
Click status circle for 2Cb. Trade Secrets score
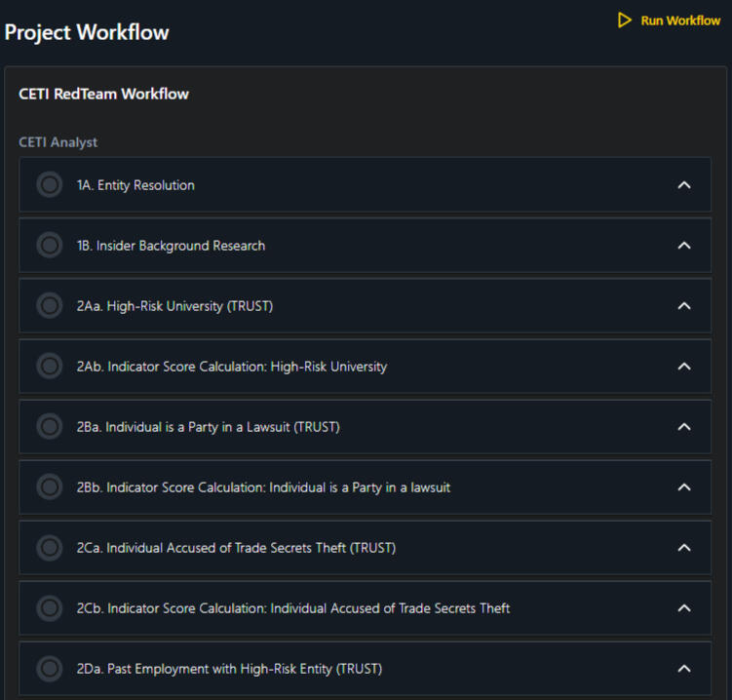point(49,608)
